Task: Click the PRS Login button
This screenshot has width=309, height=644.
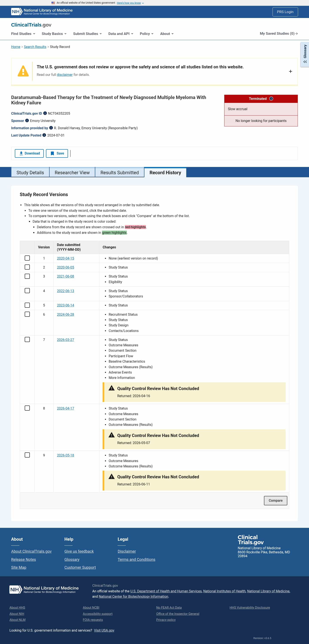Action: (285, 12)
